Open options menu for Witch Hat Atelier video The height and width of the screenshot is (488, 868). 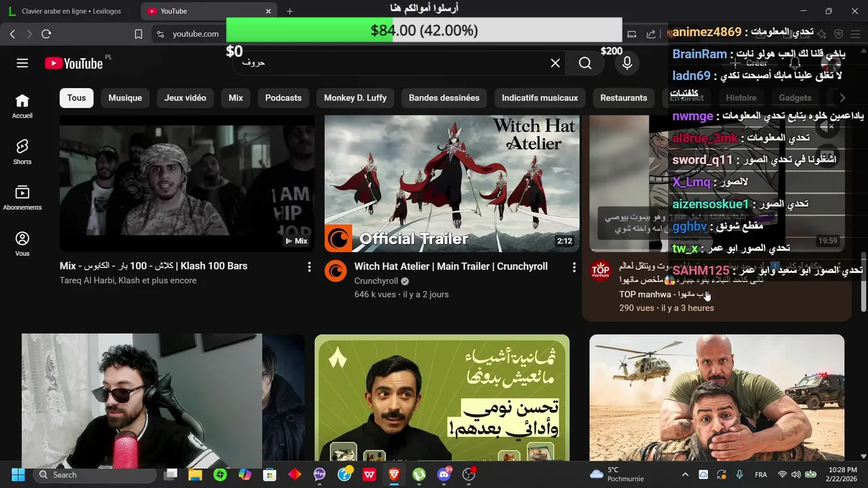coord(574,267)
